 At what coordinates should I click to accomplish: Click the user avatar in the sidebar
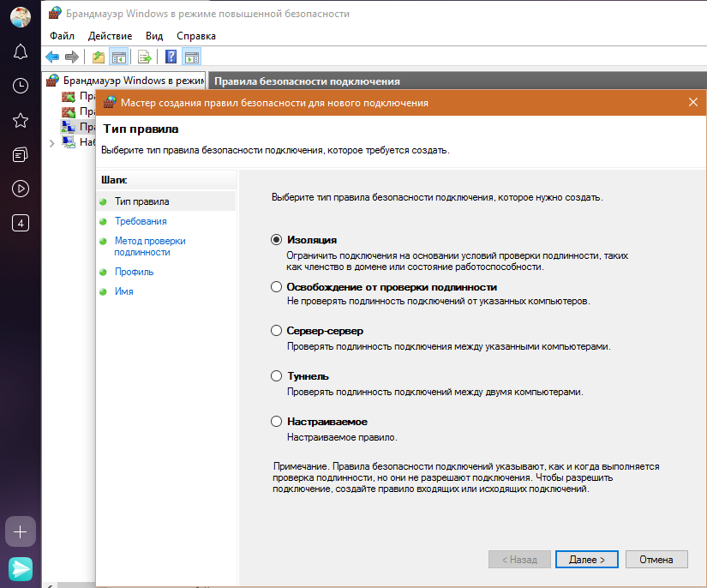click(21, 17)
